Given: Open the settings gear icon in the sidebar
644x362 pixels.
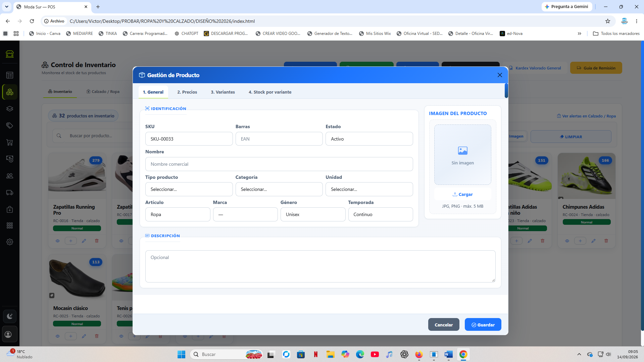Looking at the screenshot, I should click(x=10, y=242).
